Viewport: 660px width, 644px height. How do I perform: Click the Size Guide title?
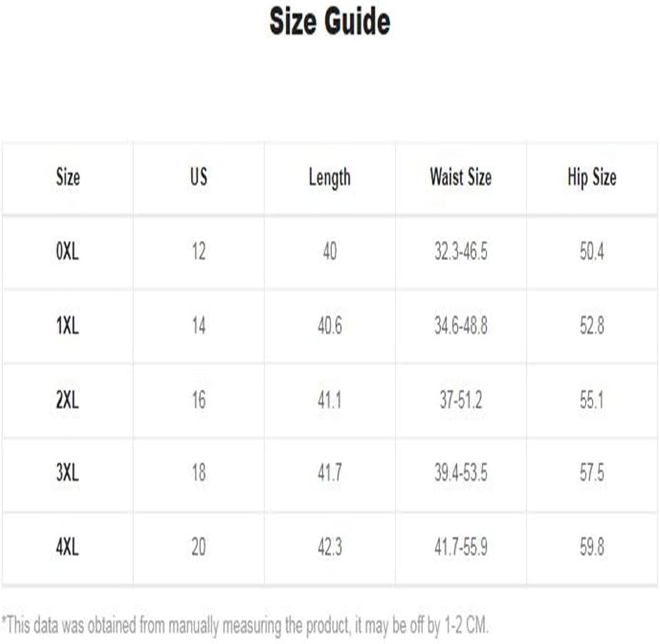point(329,23)
